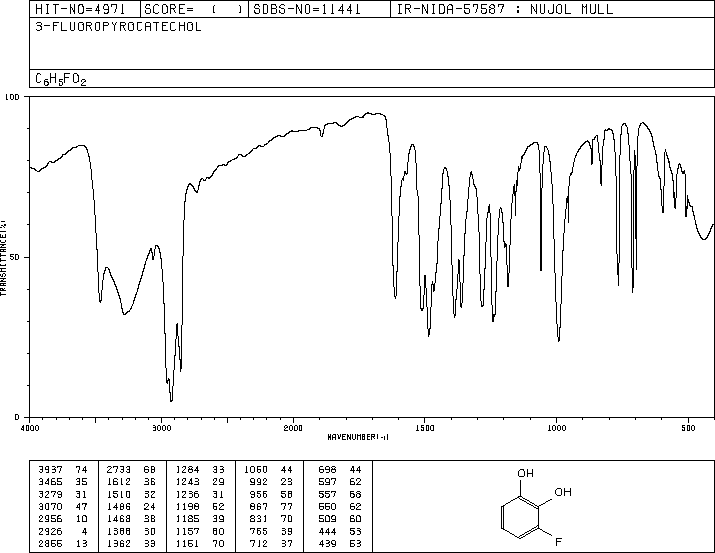Click peak value 1388 in the table
This screenshot has width=715, height=553.
119,531
